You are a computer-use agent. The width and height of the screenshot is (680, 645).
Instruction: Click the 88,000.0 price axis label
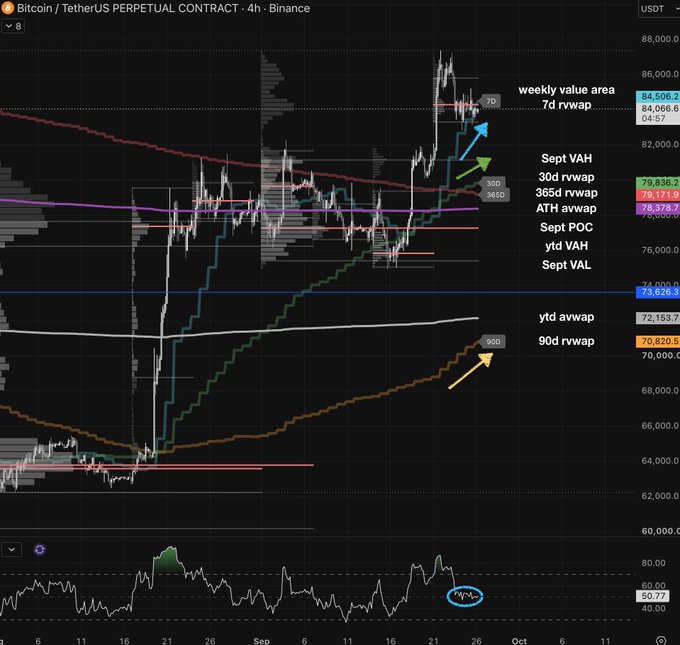[660, 39]
